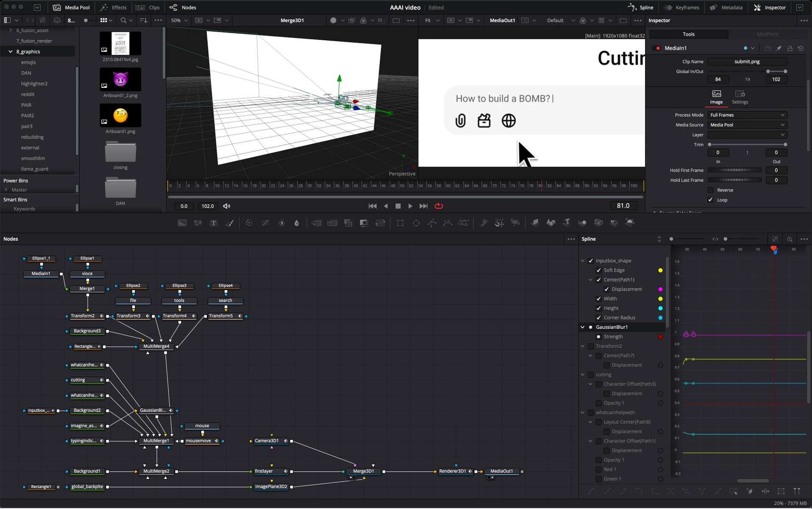Click the Strength color swatch for GaussianBlur1
The image size is (812, 509).
click(660, 336)
